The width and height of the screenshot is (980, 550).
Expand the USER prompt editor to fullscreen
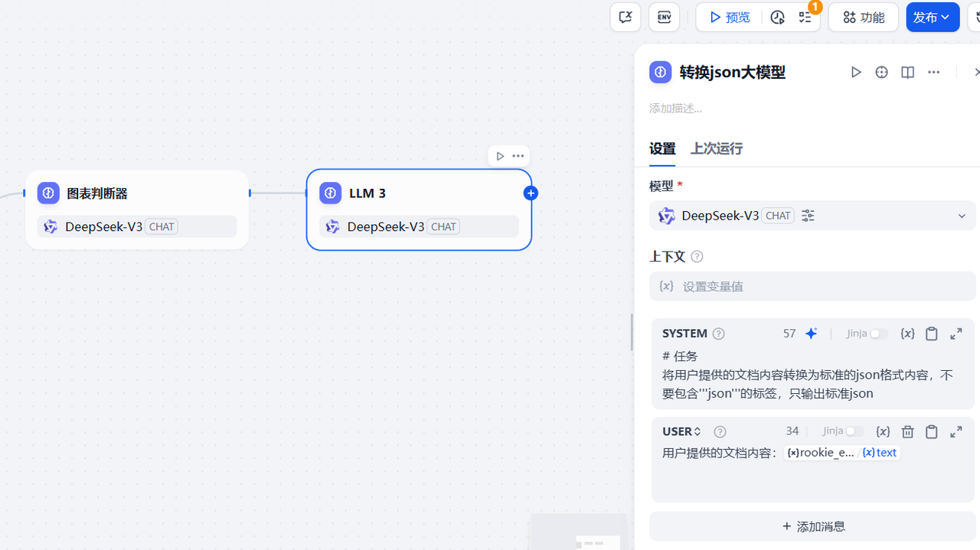point(956,431)
